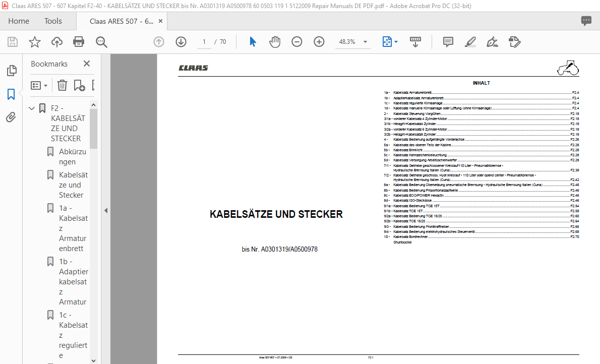Select the F2 - KABELSÄTZE UND STECKER bookmark
This screenshot has width=600, height=364.
tap(68, 123)
